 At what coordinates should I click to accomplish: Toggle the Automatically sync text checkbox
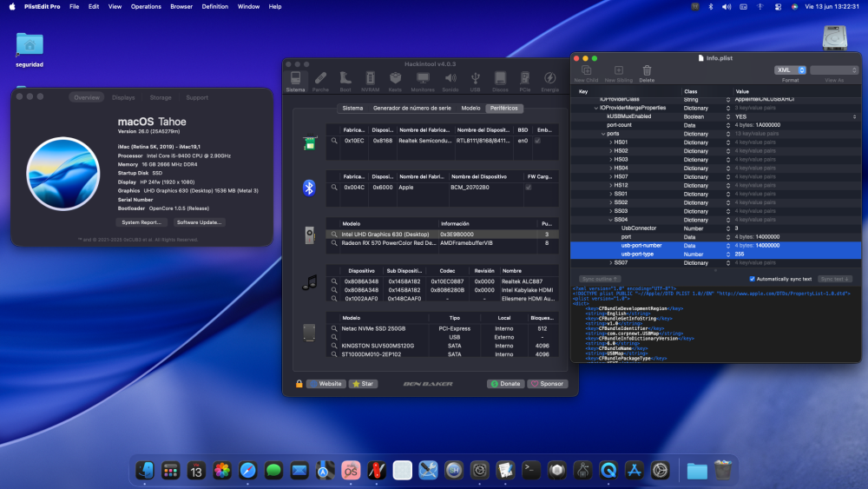[x=752, y=279]
